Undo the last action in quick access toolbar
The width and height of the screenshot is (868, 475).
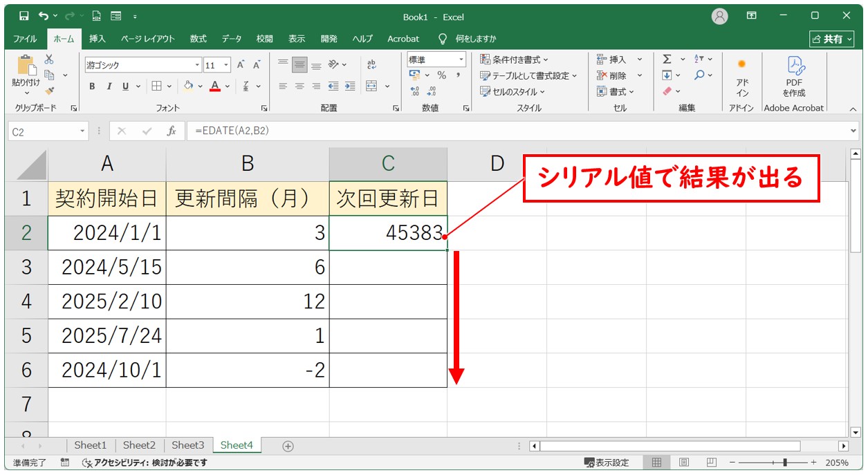pos(44,16)
